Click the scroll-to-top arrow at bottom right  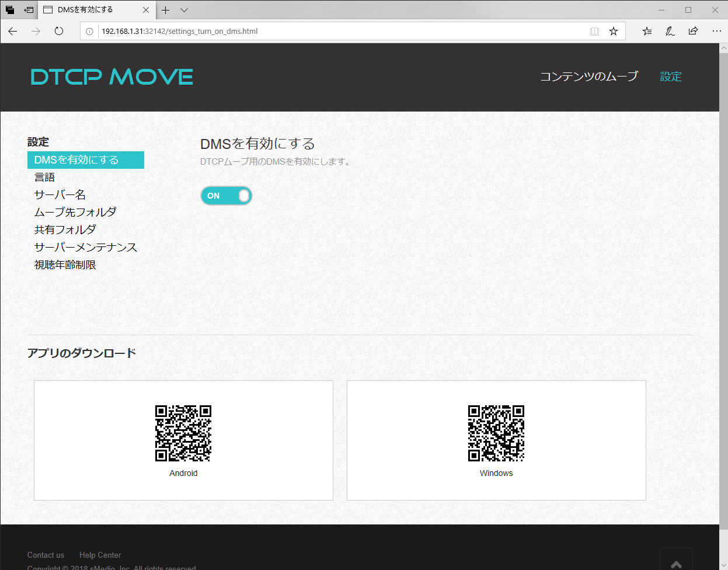tap(676, 564)
